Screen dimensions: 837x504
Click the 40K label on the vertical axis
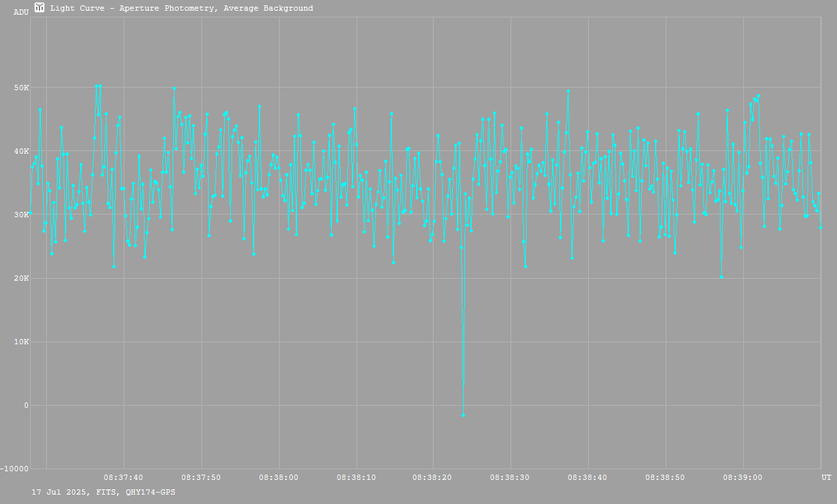(x=22, y=151)
